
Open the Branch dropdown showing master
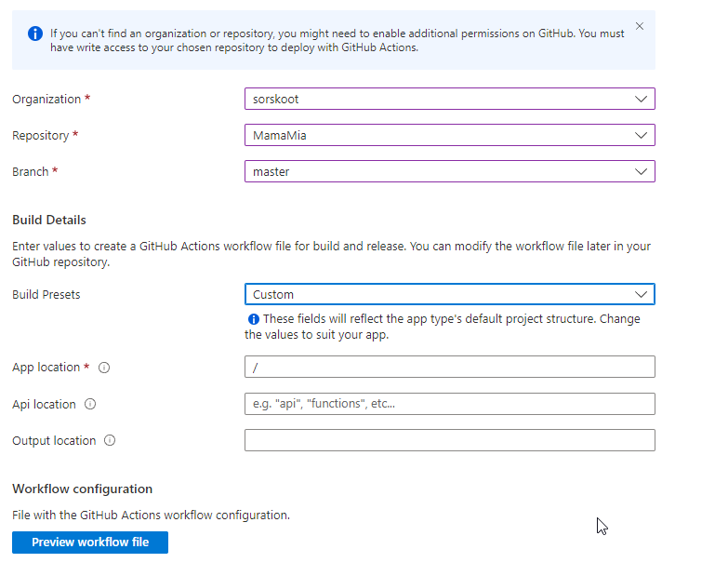449,171
